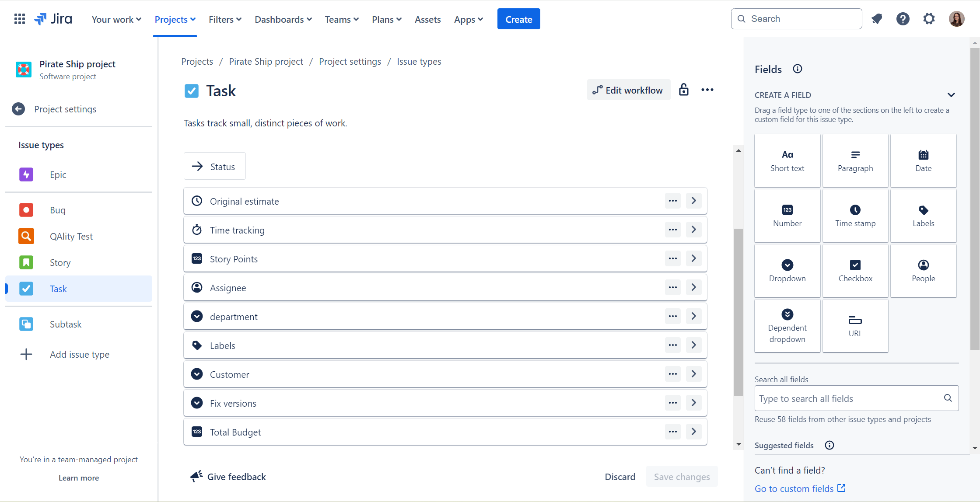Click the Discard button

click(x=620, y=477)
